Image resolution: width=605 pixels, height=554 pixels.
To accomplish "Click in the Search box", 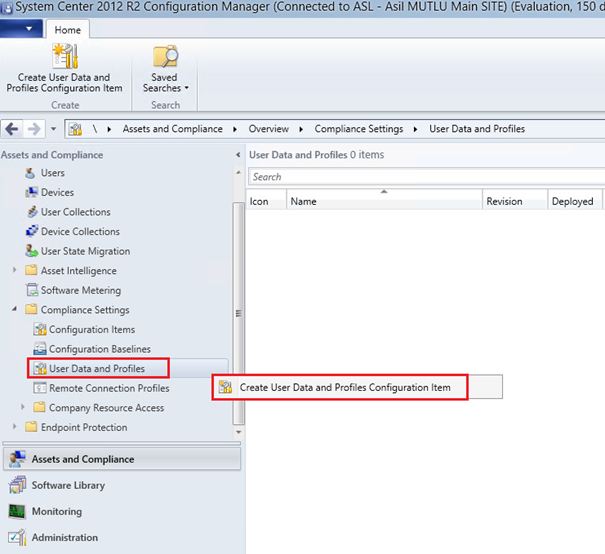I will click(x=426, y=177).
